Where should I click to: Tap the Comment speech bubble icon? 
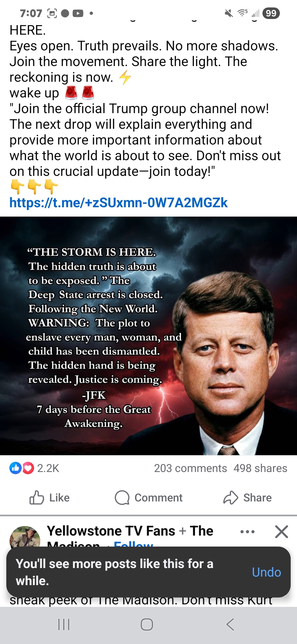[x=122, y=498]
